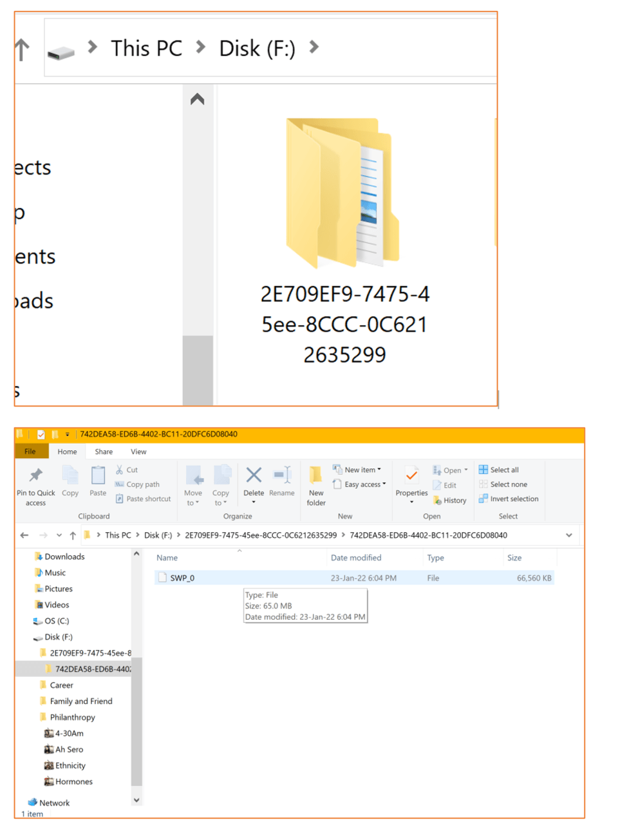This screenshot has height=840, width=618.
Task: Open the File menu tab
Action: 30,452
